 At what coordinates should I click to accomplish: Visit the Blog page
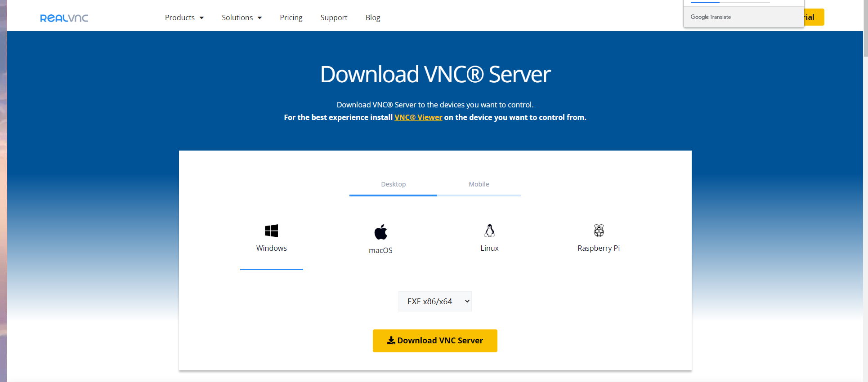373,18
